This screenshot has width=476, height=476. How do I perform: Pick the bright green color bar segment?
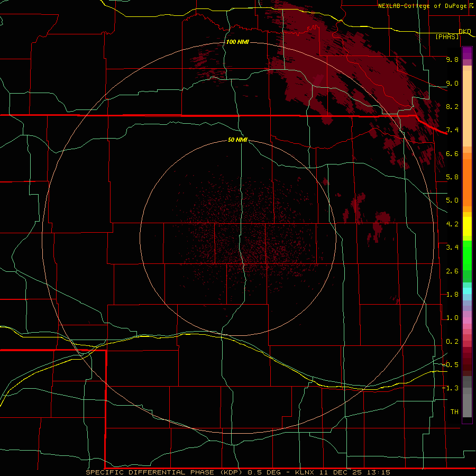[x=467, y=255]
